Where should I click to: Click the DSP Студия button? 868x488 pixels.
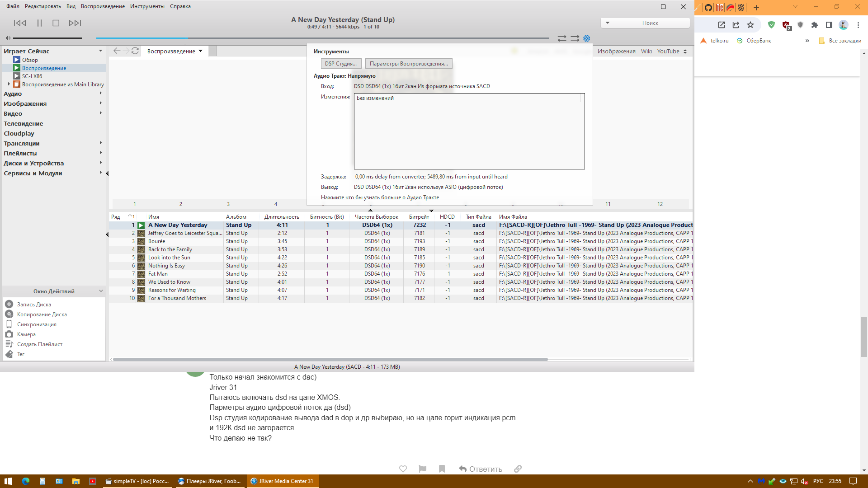[x=341, y=64]
